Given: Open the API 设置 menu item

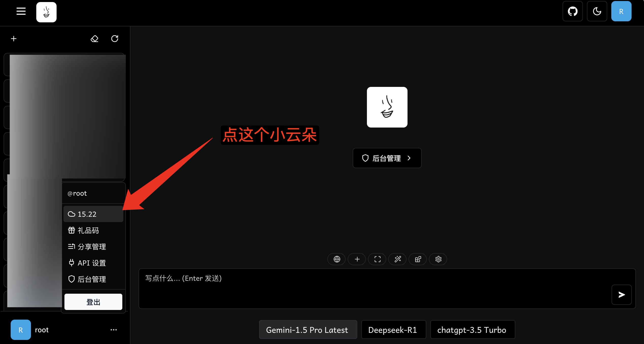Looking at the screenshot, I should [93, 263].
